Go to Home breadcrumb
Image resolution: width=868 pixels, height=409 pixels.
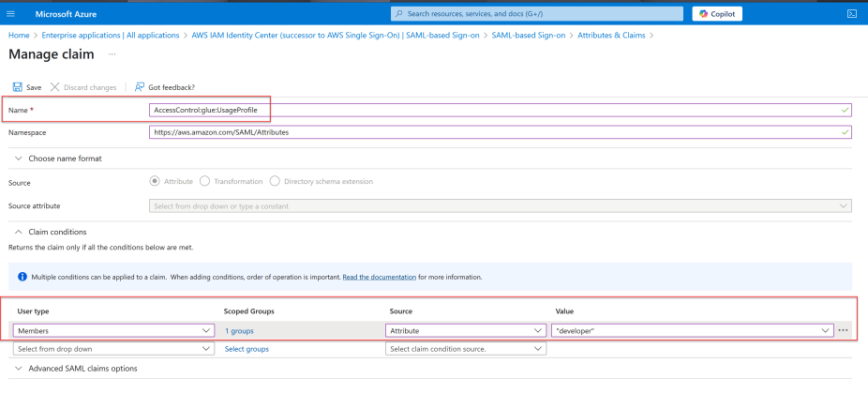pos(19,35)
